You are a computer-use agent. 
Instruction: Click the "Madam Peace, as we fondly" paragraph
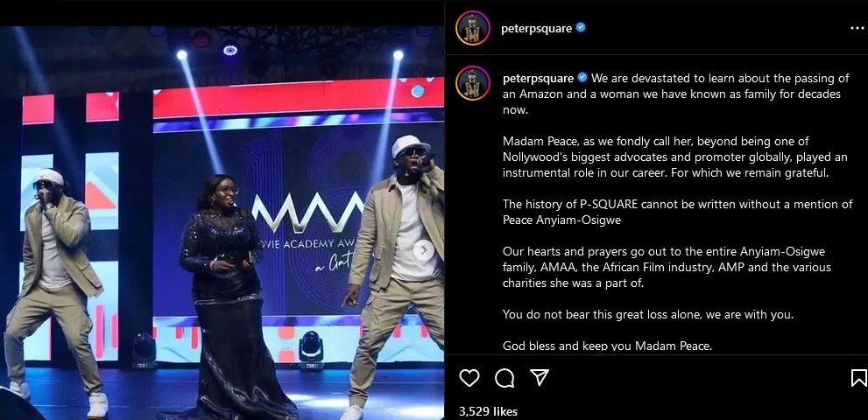674,157
